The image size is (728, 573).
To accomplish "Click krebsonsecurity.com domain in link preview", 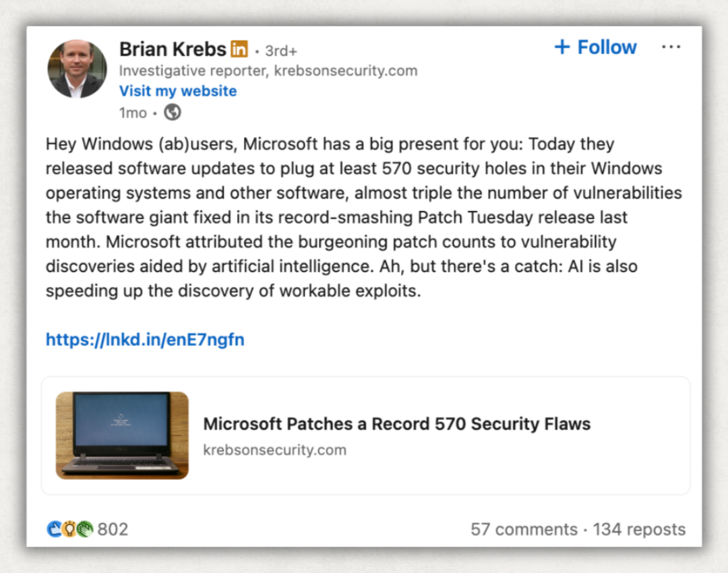I will 275,450.
